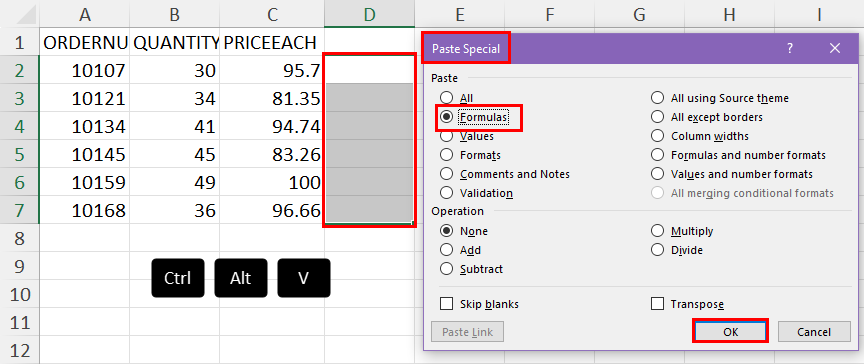Click the PRICEEACH header cell
Image resolution: width=864 pixels, height=364 pixels.
pos(272,42)
